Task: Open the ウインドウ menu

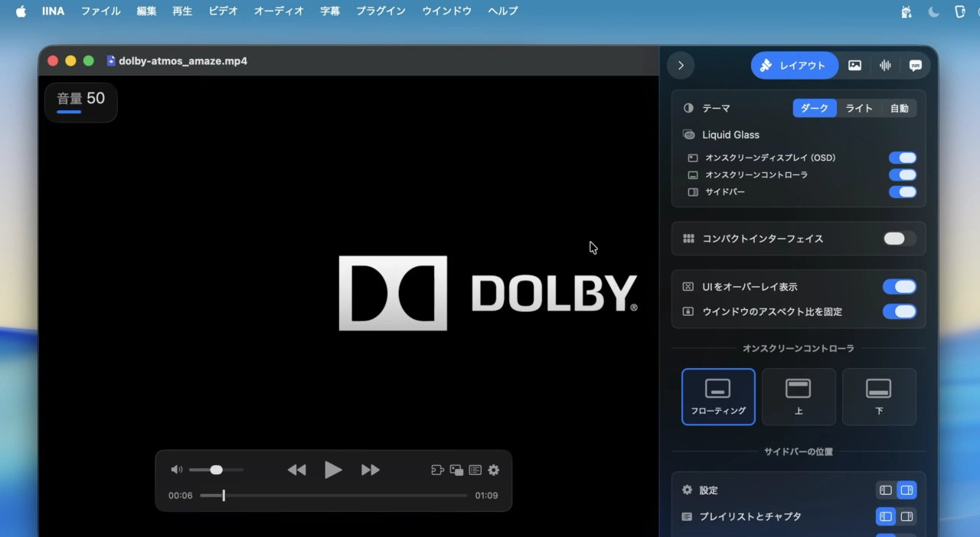Action: click(446, 11)
